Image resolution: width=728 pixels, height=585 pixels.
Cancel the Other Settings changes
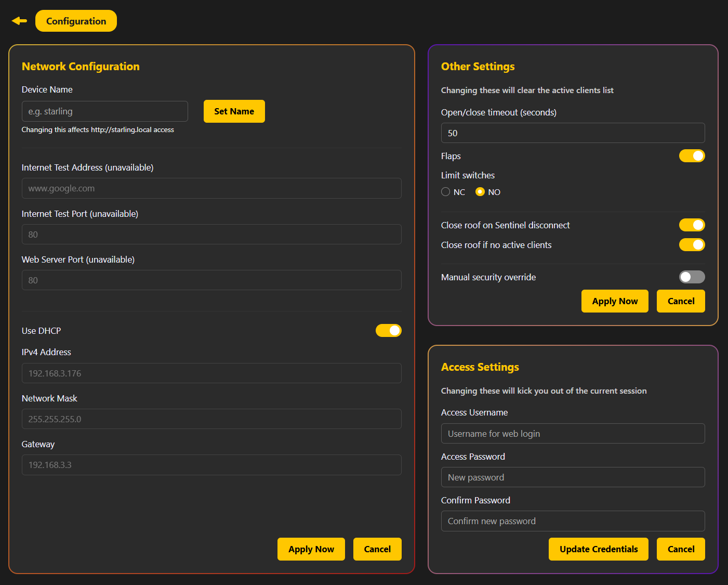[680, 301]
